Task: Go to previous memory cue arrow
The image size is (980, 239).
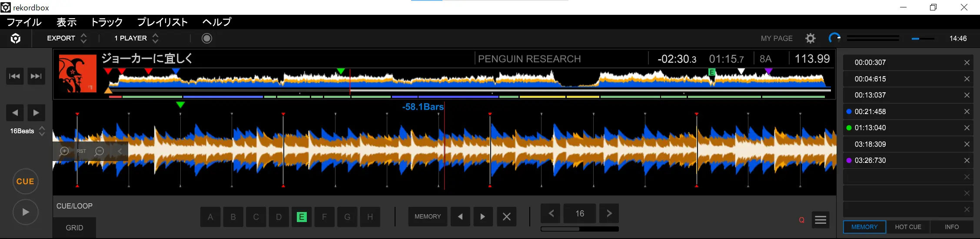Action: (x=460, y=216)
